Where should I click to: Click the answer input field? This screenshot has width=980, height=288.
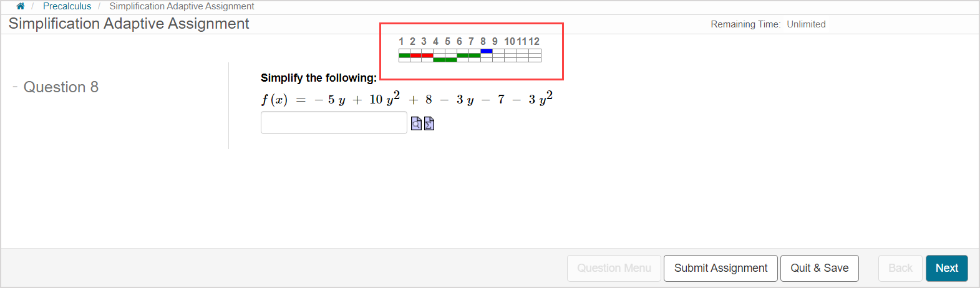[x=334, y=123]
